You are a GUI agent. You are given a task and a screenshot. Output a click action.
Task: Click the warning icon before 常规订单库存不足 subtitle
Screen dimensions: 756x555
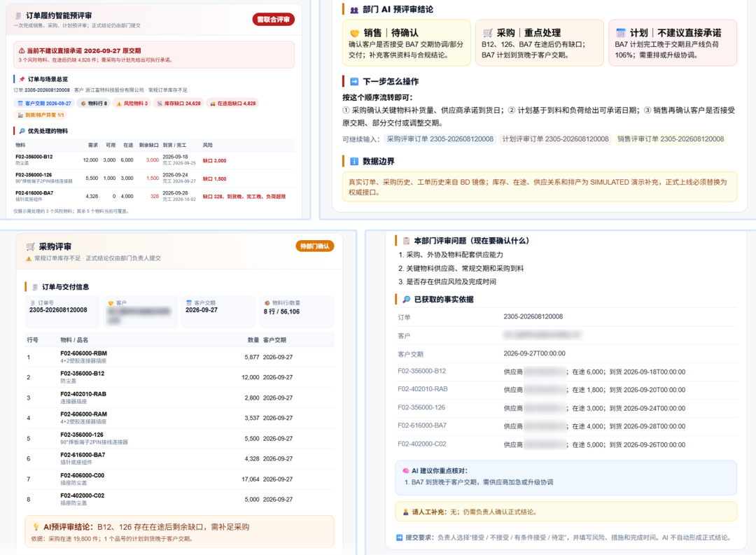click(29, 258)
